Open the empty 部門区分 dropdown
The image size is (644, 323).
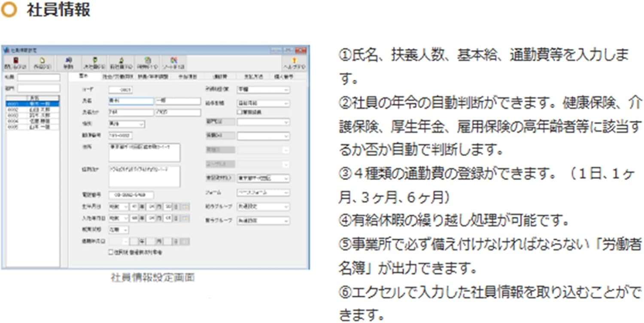(263, 122)
